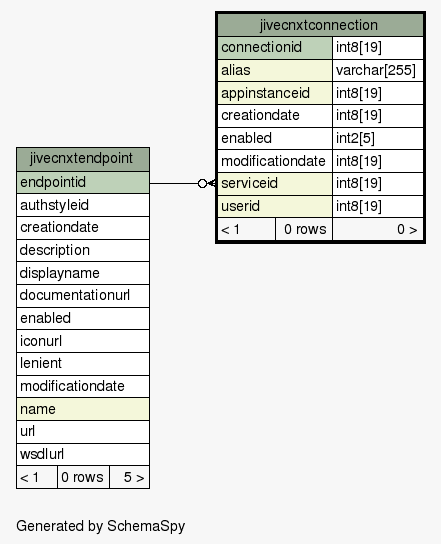
Task: Click the jivecnxtconnection table header
Action: (x=320, y=25)
